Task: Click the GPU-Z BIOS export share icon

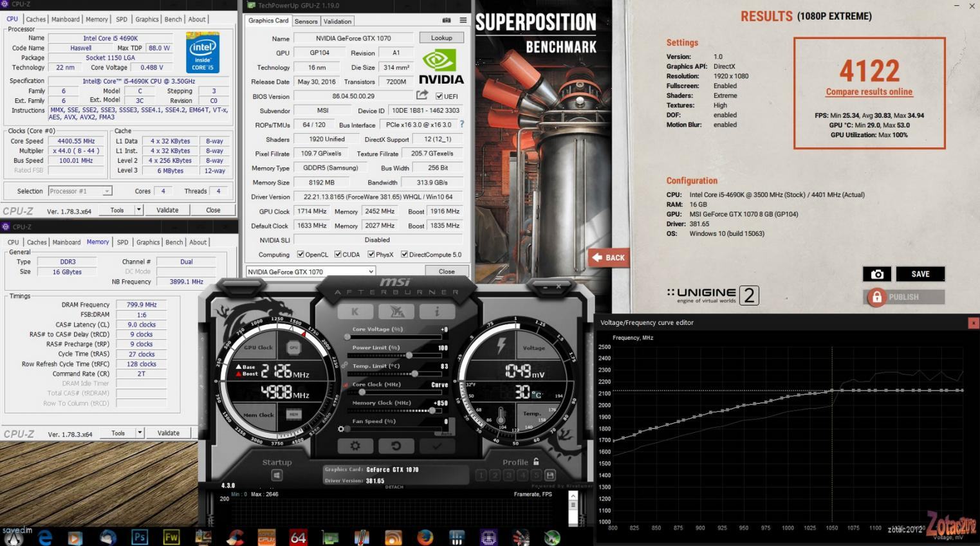Action: click(422, 95)
